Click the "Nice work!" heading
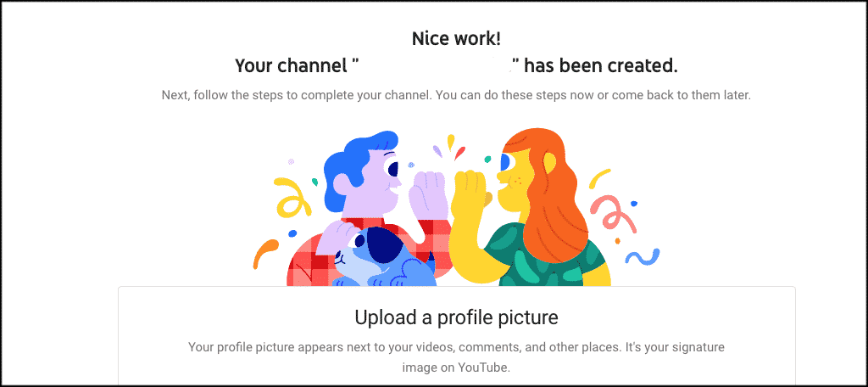 pyautogui.click(x=456, y=38)
